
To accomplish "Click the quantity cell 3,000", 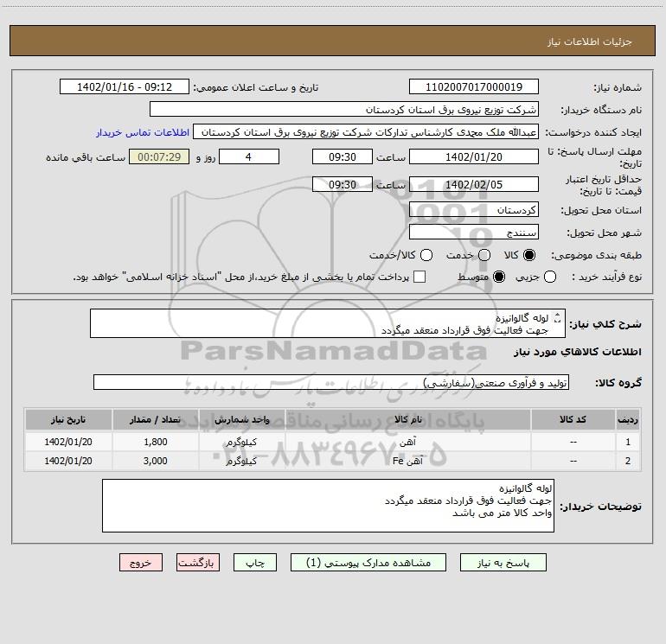I will coord(156,461).
